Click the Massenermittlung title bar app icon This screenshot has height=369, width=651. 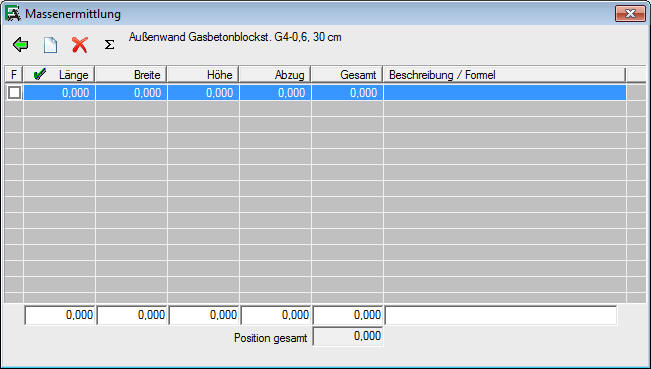[12, 14]
